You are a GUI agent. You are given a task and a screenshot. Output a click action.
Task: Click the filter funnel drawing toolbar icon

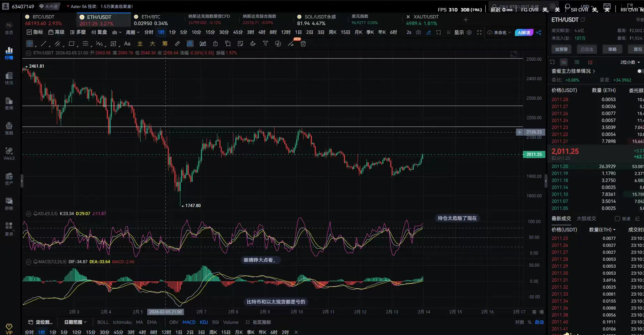(x=265, y=44)
